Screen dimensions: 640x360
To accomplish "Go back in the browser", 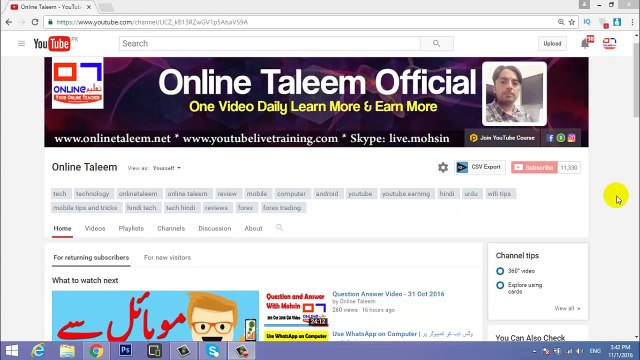I will [x=9, y=22].
